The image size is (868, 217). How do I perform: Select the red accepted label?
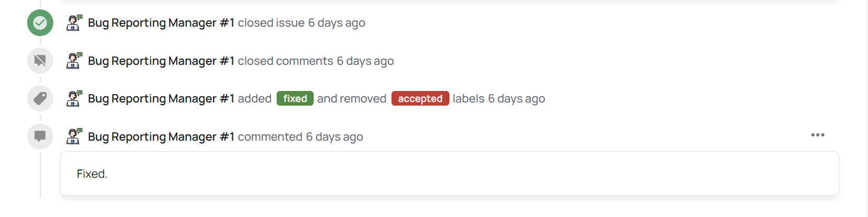click(420, 98)
